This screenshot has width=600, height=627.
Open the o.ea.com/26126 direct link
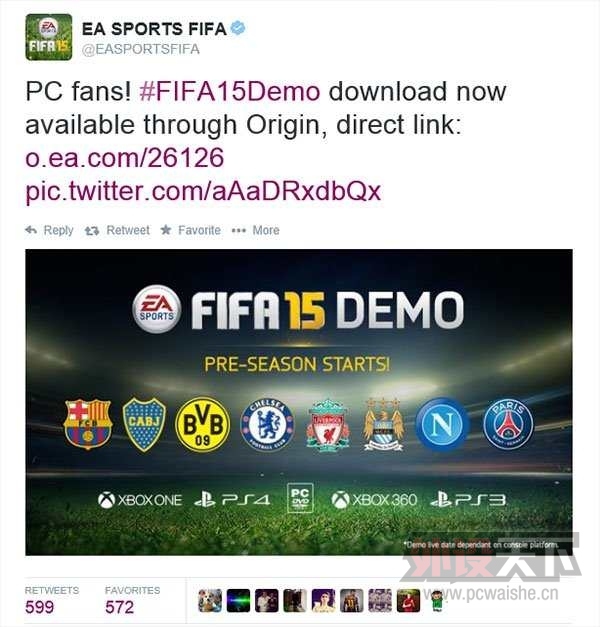click(x=124, y=158)
